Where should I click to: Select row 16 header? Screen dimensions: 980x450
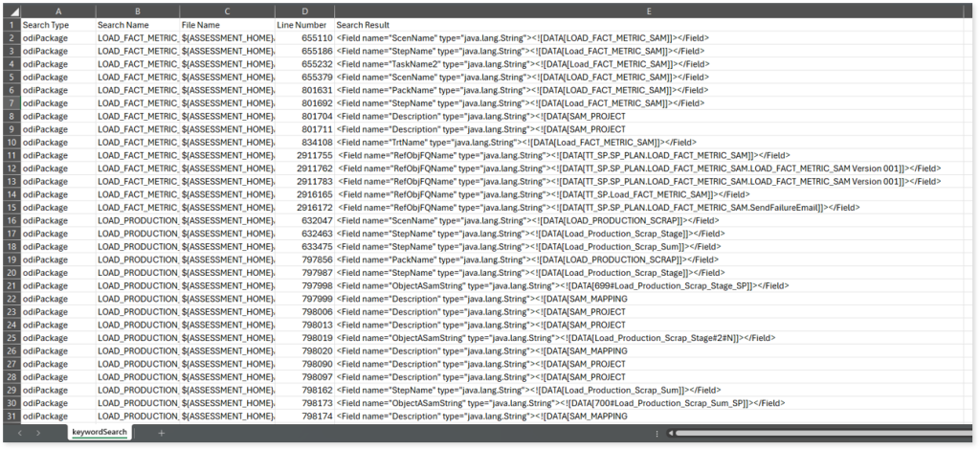click(x=10, y=220)
